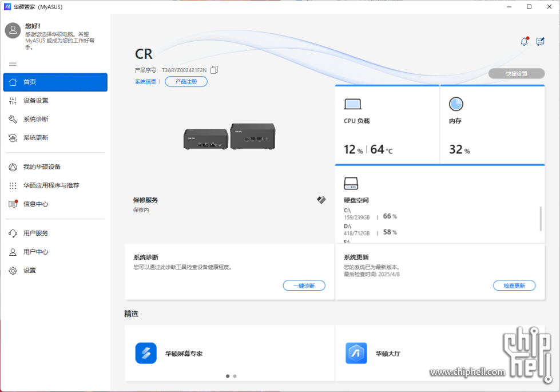Click the warranty service tag icon
The height and width of the screenshot is (392, 560).
[x=321, y=200]
